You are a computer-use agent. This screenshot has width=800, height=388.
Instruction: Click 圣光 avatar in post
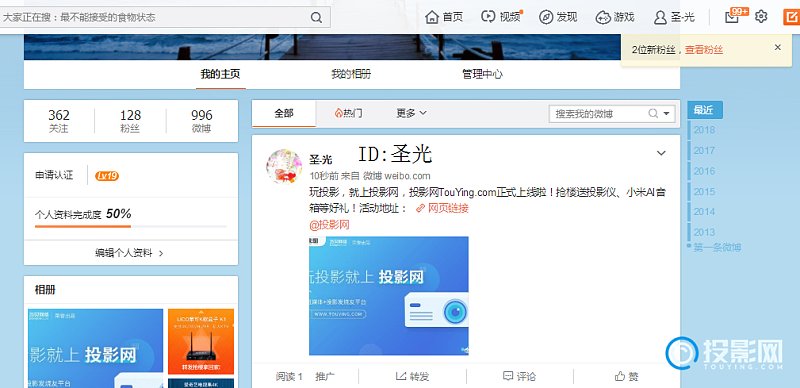(284, 166)
